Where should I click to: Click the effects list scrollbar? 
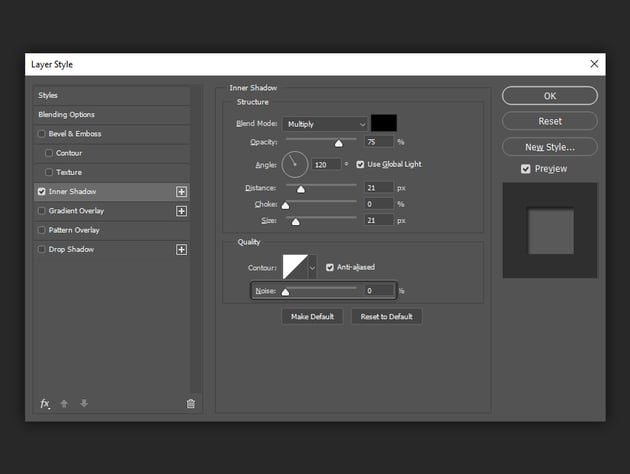click(196, 239)
